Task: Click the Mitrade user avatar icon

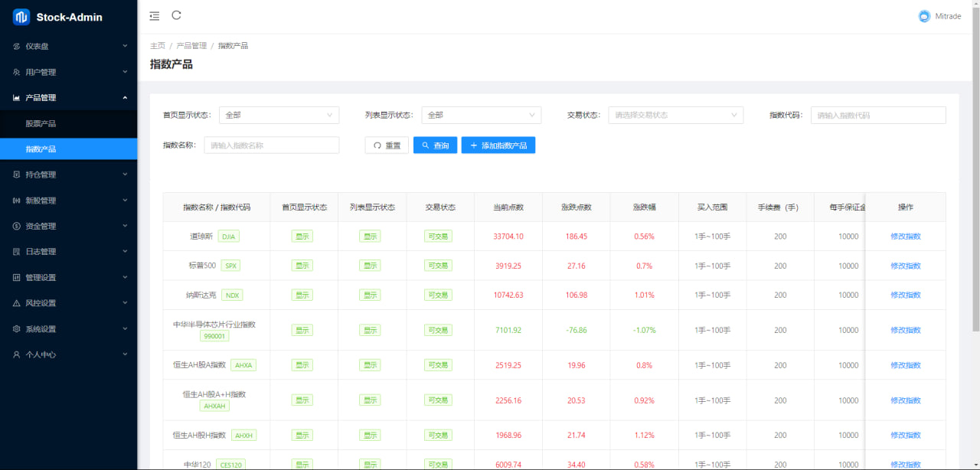Action: click(924, 16)
